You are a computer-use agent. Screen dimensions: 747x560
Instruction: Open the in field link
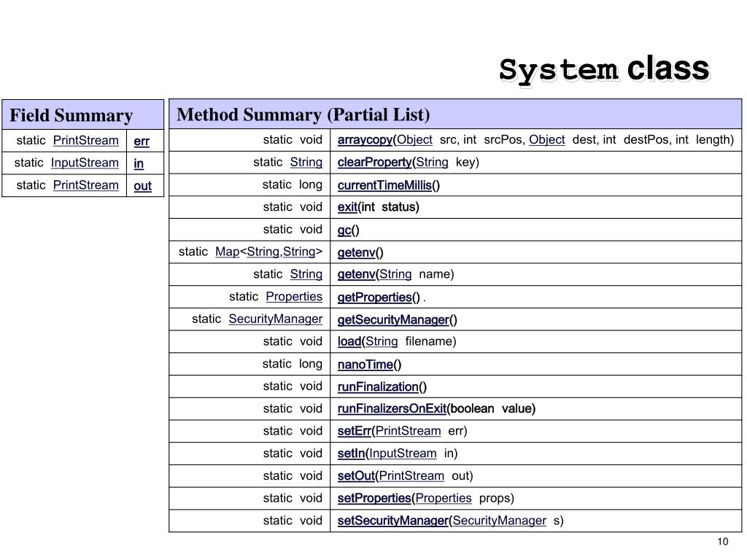pyautogui.click(x=139, y=164)
